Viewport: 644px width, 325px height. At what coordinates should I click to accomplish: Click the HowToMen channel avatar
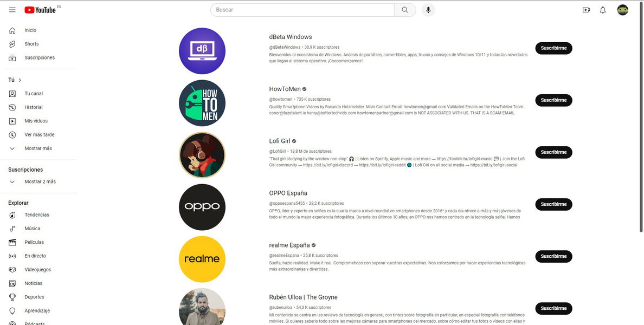point(202,103)
